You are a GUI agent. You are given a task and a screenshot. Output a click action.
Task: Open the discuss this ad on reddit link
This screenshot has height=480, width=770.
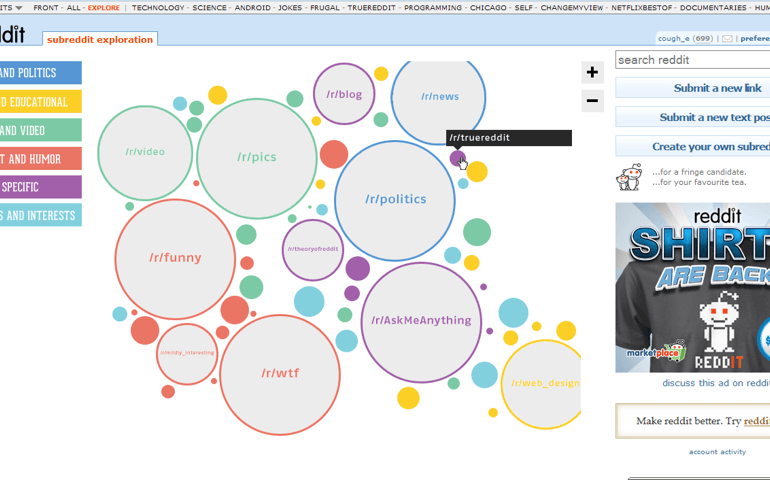coord(715,383)
